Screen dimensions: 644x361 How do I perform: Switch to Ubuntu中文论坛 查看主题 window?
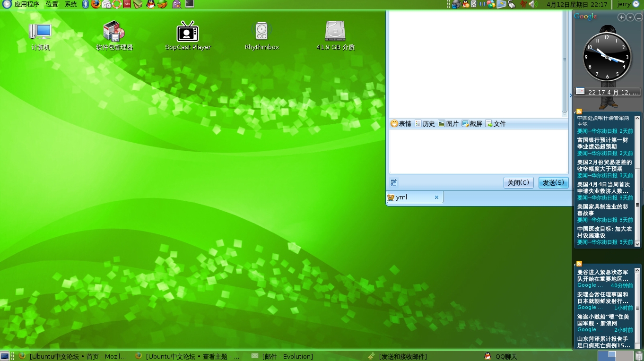[189, 356]
